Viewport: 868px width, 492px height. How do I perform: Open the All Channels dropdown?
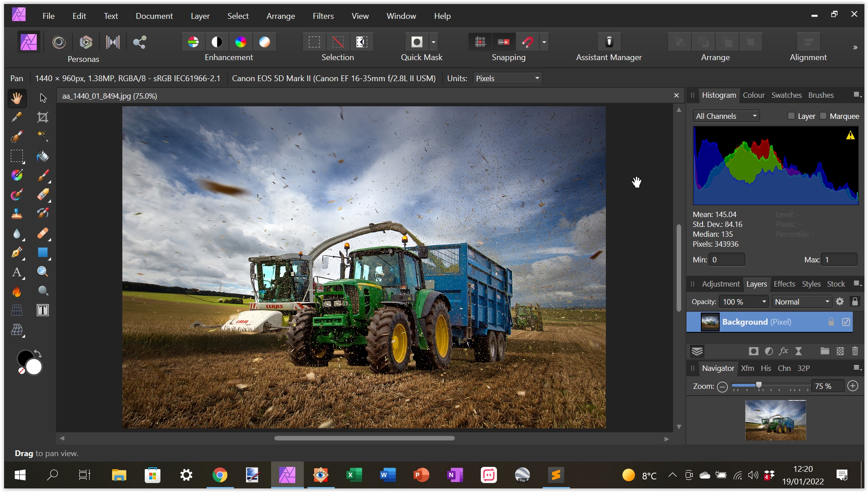tap(725, 116)
